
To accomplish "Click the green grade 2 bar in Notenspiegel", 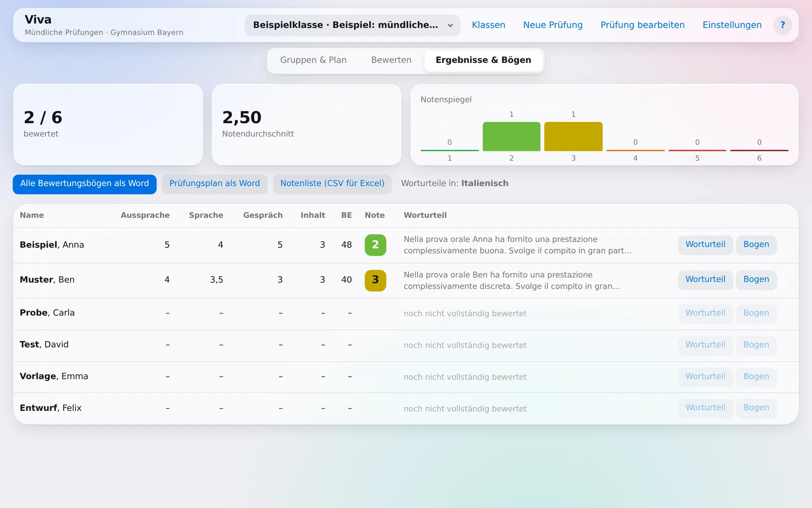I will (x=511, y=136).
